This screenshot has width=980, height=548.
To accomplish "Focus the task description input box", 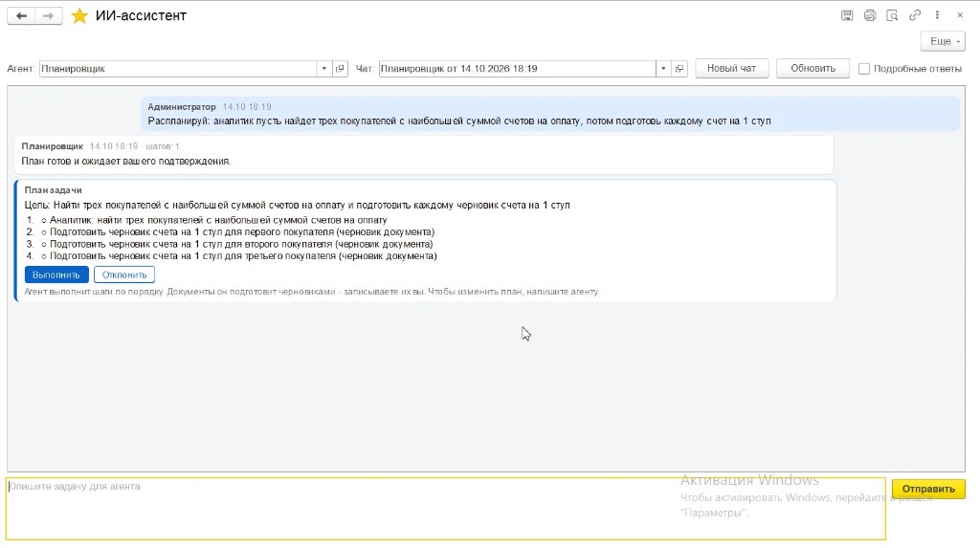I will tap(446, 509).
